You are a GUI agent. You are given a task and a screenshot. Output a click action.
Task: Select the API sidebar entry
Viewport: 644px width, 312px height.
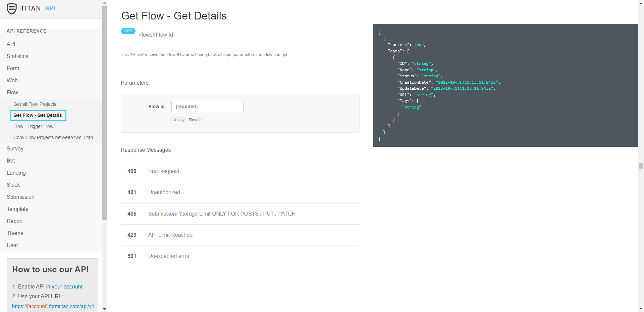point(11,44)
